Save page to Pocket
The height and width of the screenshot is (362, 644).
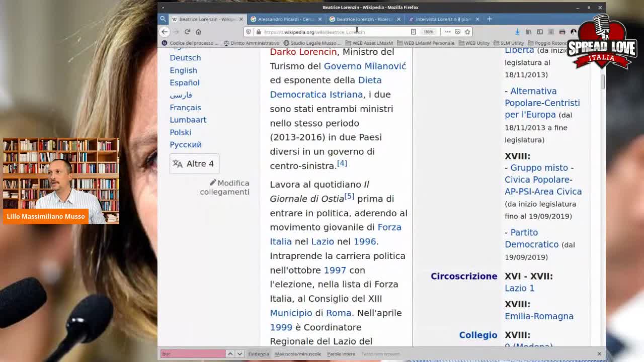(457, 32)
